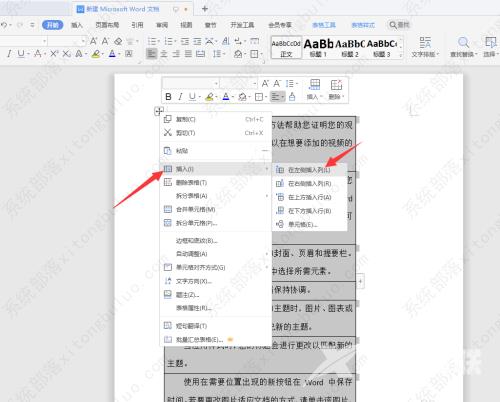Click the decrease font size icon in ribbon
Image resolution: width=500 pixels, height=402 pixels.
[105, 41]
